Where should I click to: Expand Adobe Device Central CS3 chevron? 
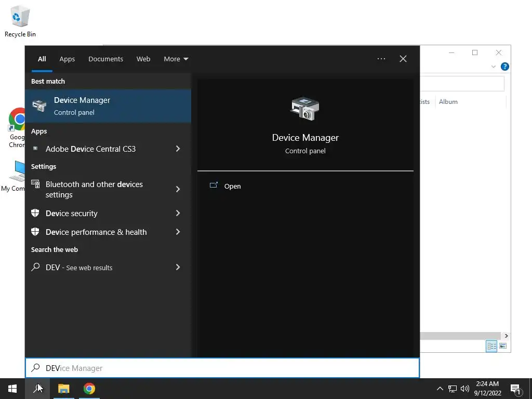tap(178, 149)
